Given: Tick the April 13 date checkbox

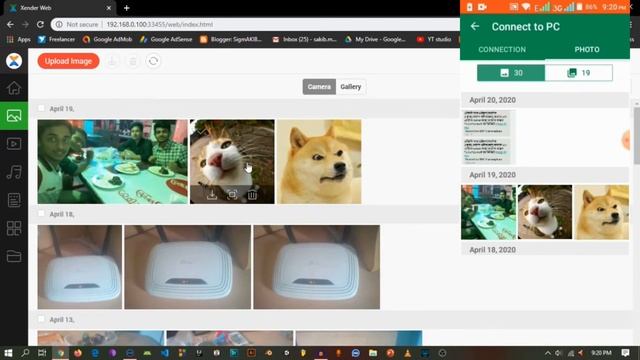Looking at the screenshot, I should pos(41,319).
